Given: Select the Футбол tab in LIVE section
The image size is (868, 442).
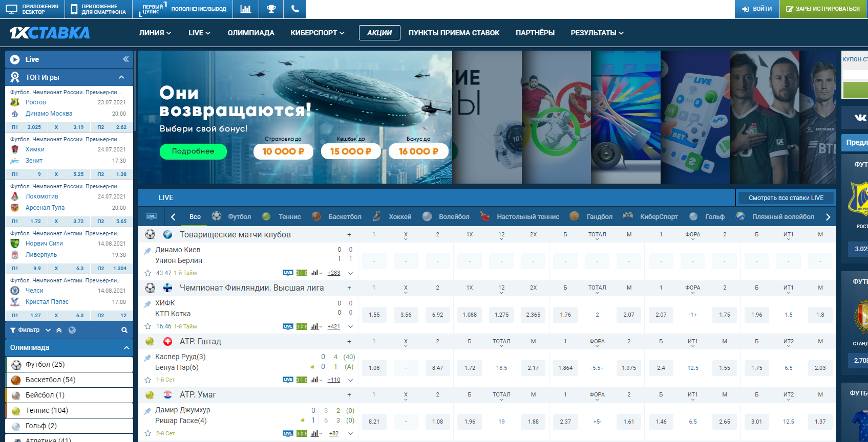Looking at the screenshot, I should click(x=231, y=217).
